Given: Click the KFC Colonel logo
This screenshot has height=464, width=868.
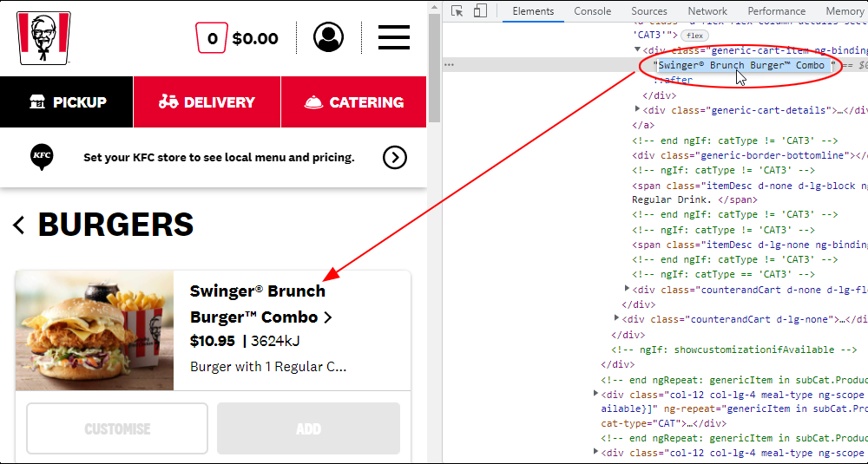Looking at the screenshot, I should coord(43,37).
